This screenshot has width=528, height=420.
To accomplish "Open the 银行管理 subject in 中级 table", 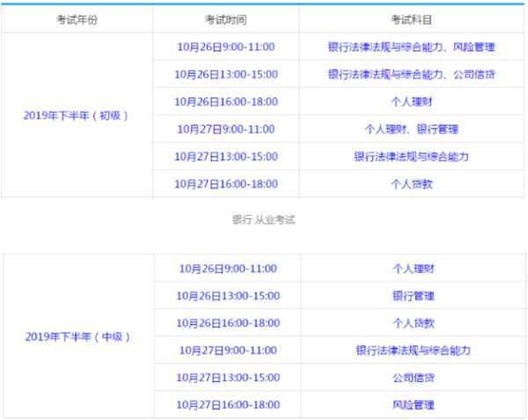I will 412,296.
